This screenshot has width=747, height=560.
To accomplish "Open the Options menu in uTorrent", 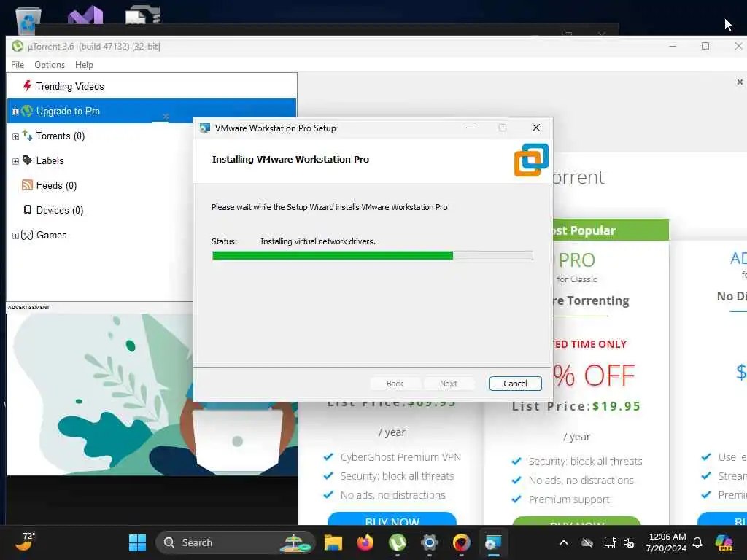I will point(50,64).
